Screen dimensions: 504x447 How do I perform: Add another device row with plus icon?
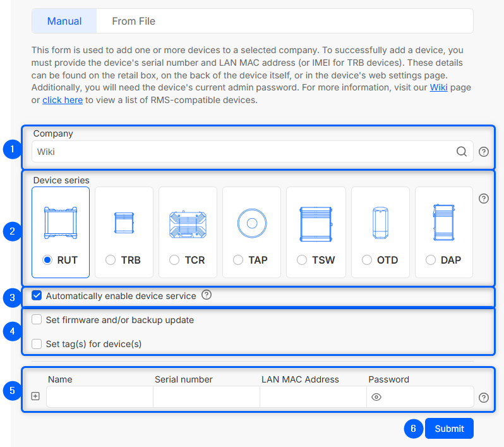[35, 396]
